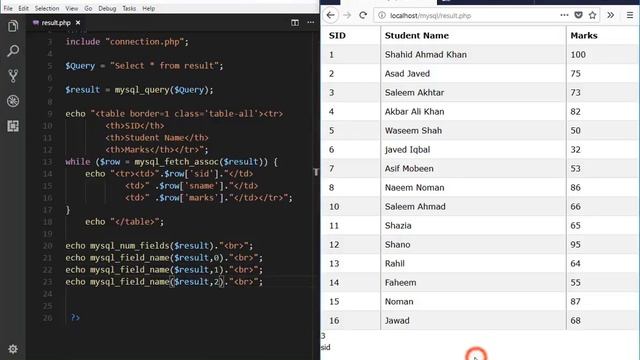The width and height of the screenshot is (640, 360).
Task: Click the Jawad name cell
Action: [x=473, y=320]
